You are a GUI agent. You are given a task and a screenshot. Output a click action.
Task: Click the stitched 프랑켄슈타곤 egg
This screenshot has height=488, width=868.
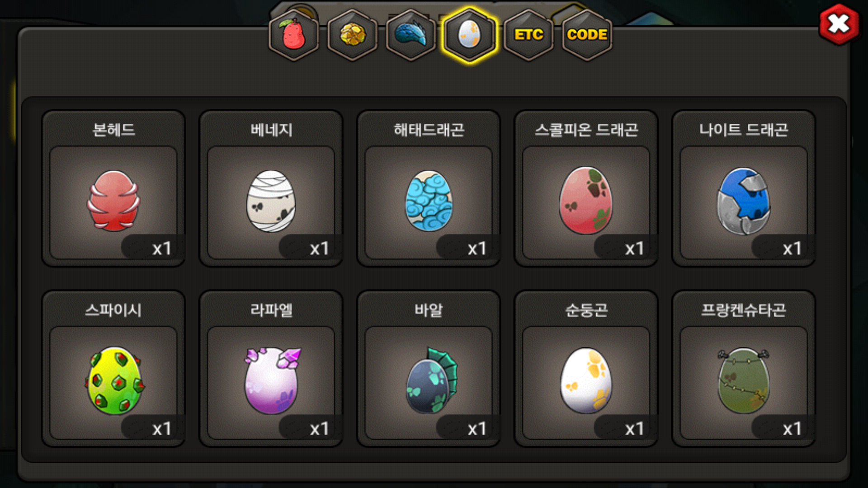(744, 380)
